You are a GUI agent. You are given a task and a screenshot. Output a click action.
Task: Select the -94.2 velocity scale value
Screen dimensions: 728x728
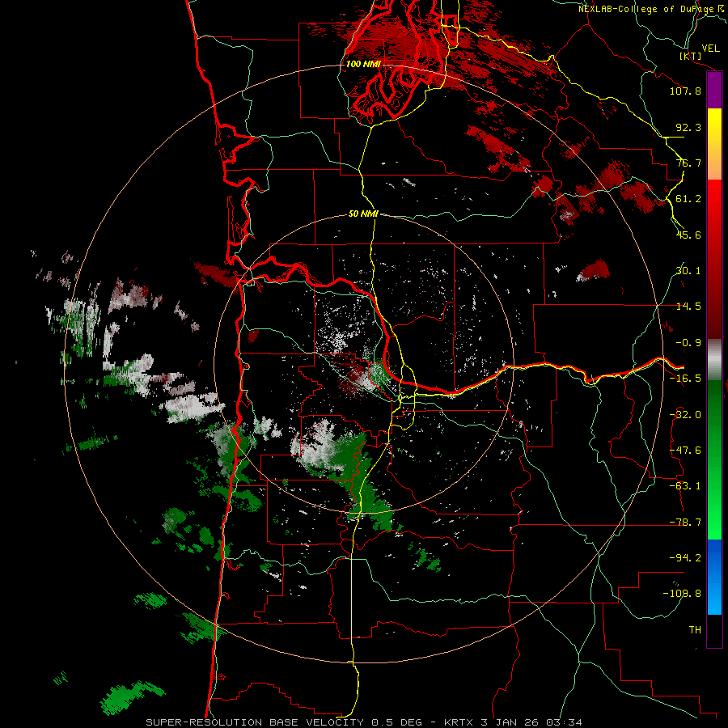pos(685,558)
